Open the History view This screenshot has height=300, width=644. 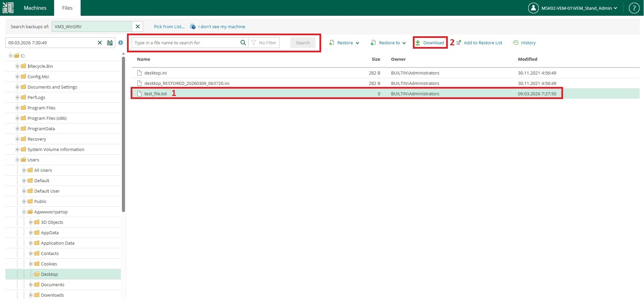(x=524, y=43)
